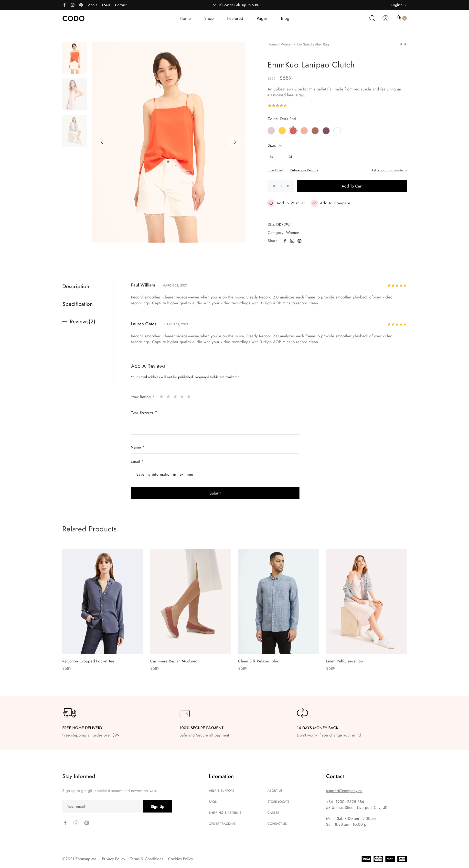This screenshot has width=469, height=868.
Task: Click the Add to Wishlist heart icon
Action: (x=271, y=203)
